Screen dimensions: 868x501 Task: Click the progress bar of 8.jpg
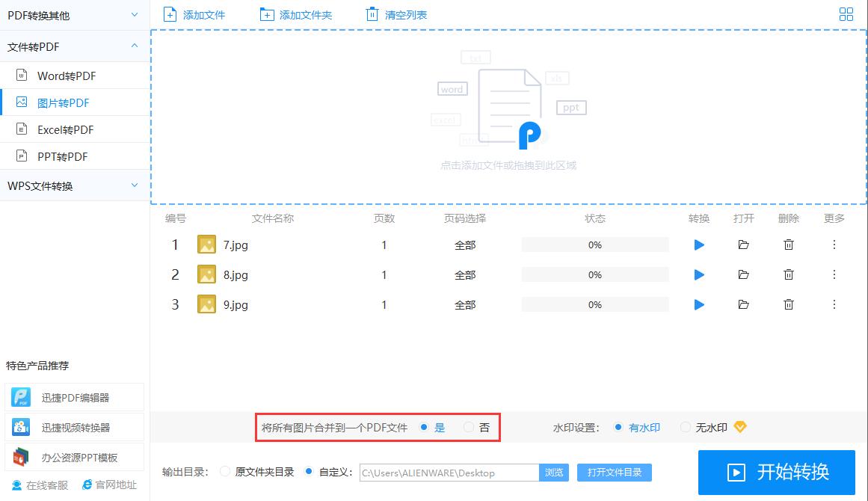594,274
